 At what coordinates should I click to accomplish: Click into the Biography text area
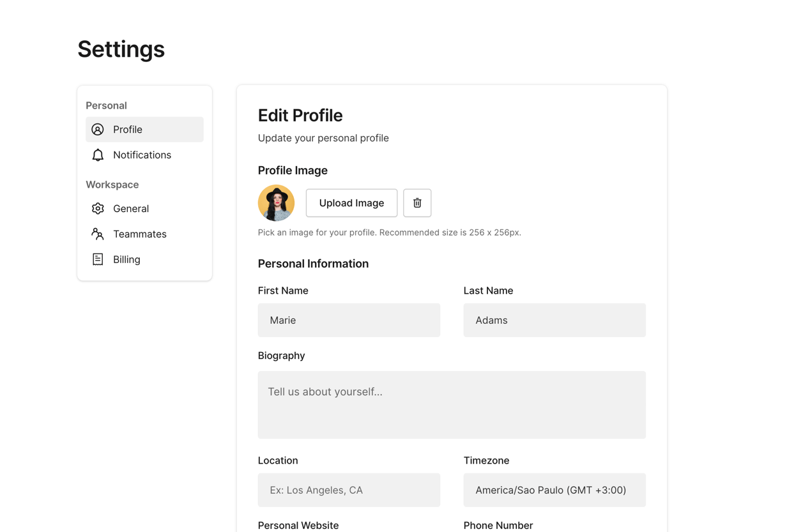click(452, 405)
